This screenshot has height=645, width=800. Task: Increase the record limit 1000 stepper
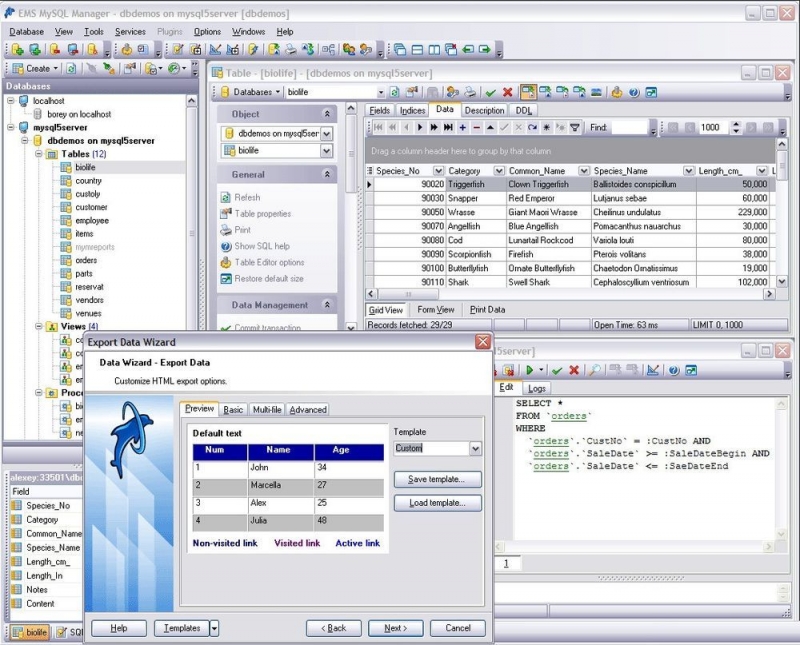point(736,124)
